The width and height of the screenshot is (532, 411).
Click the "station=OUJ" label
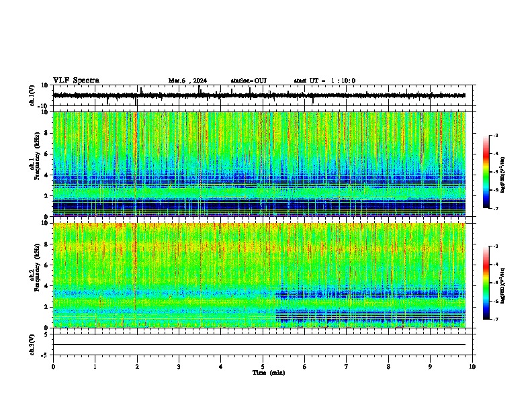pos(249,81)
